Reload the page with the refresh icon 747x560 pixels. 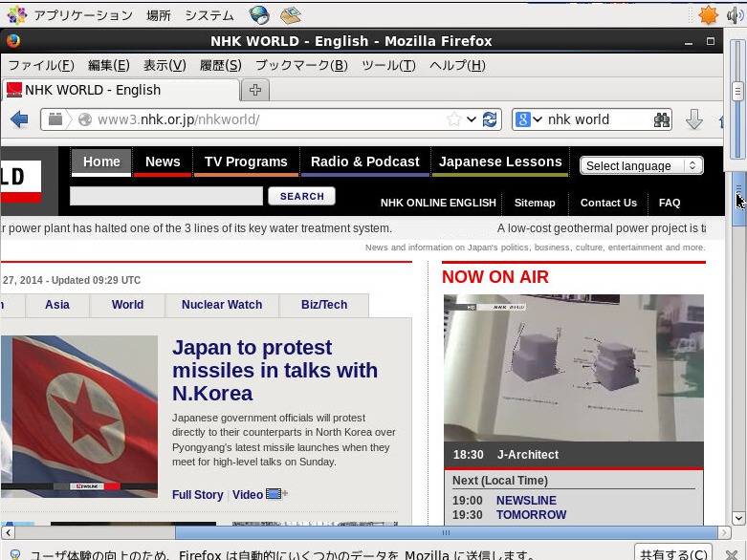pyautogui.click(x=490, y=118)
